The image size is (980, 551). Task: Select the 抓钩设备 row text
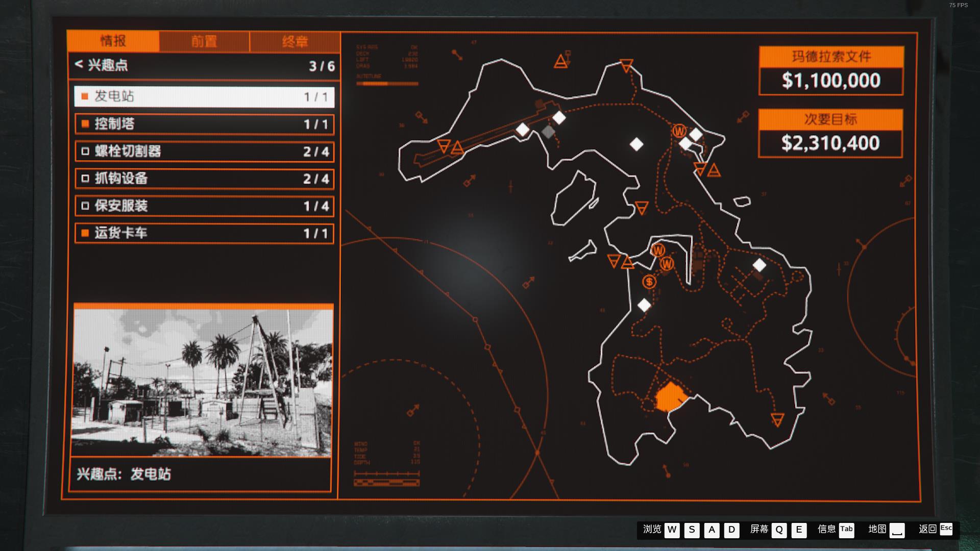(x=121, y=179)
